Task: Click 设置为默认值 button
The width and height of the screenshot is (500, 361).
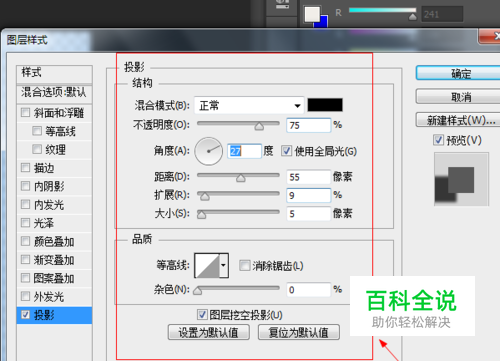Action: pyautogui.click(x=209, y=332)
